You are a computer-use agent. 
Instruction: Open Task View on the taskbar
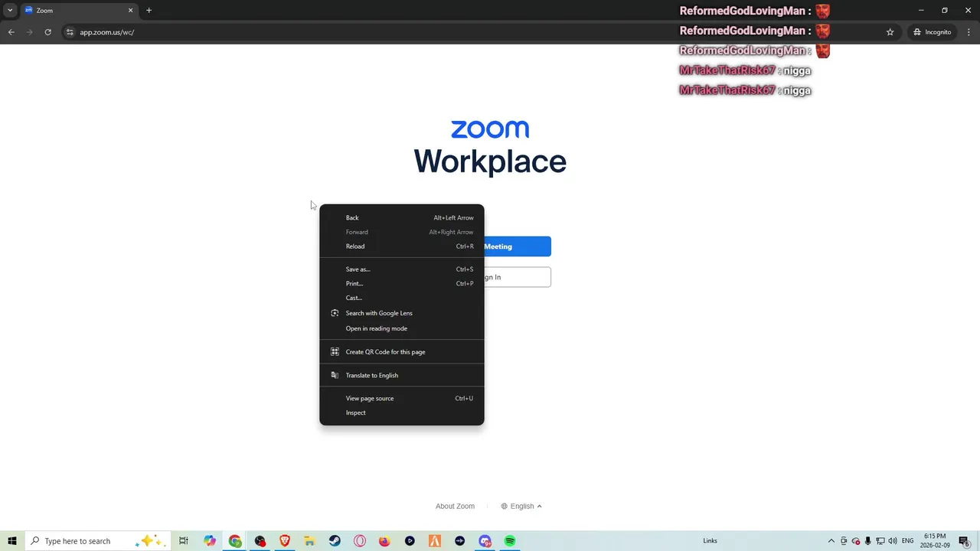(x=184, y=541)
